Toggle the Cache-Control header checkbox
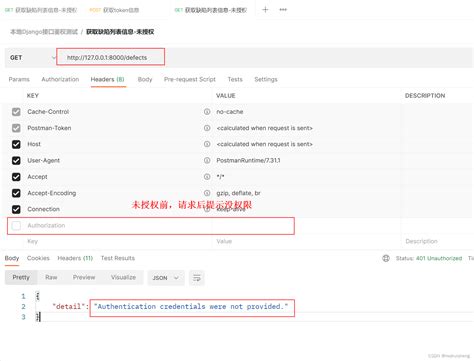The image size is (474, 361). coord(16,112)
